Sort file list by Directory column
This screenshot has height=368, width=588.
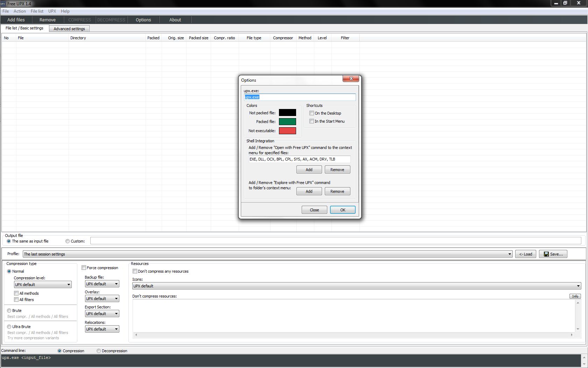click(107, 38)
